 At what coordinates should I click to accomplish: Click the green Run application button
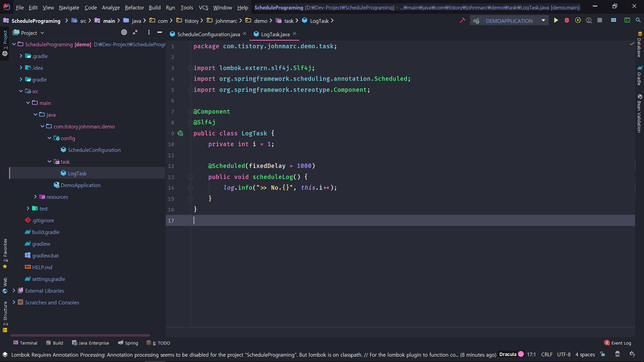coord(556,20)
